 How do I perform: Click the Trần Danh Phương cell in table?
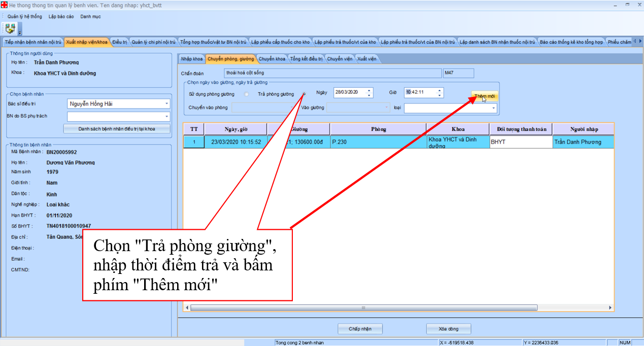[583, 142]
